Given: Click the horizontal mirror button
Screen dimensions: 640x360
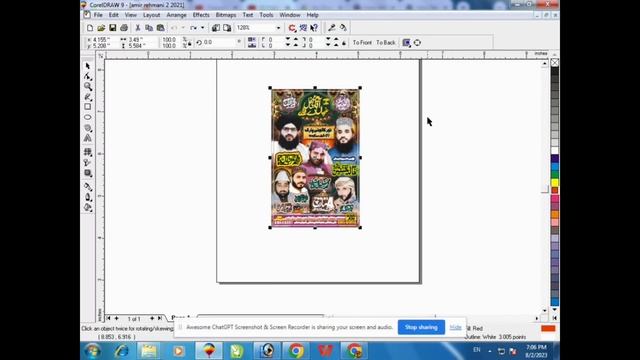Looking at the screenshot, I should [x=252, y=40].
